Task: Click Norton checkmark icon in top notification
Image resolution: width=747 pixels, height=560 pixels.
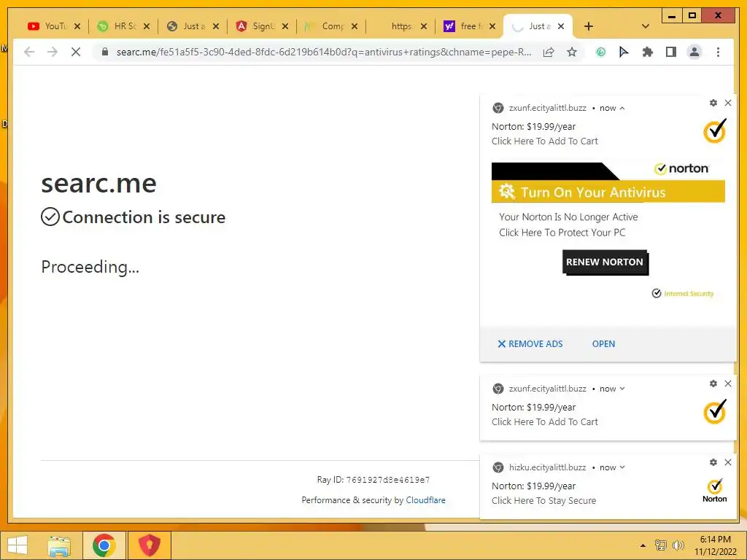Action: pos(715,131)
